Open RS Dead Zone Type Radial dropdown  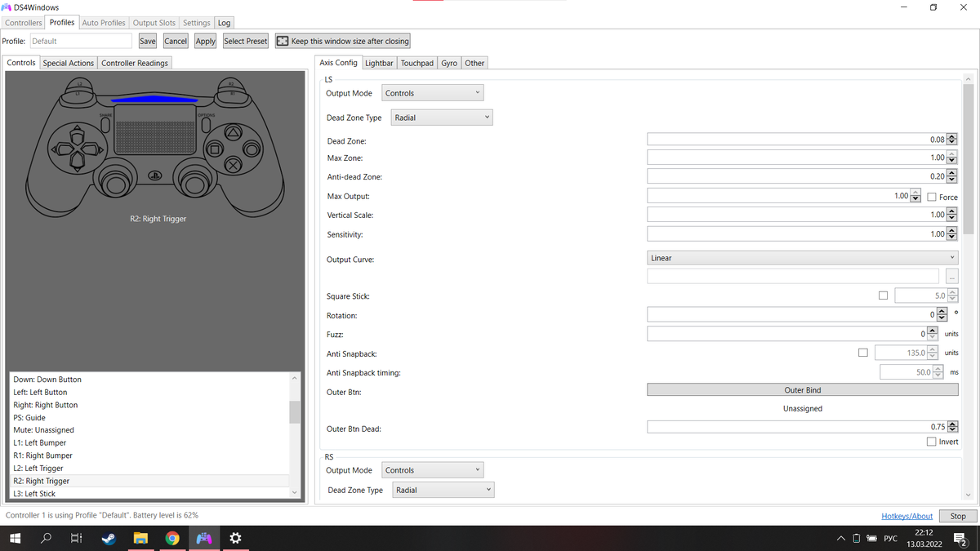pos(443,490)
